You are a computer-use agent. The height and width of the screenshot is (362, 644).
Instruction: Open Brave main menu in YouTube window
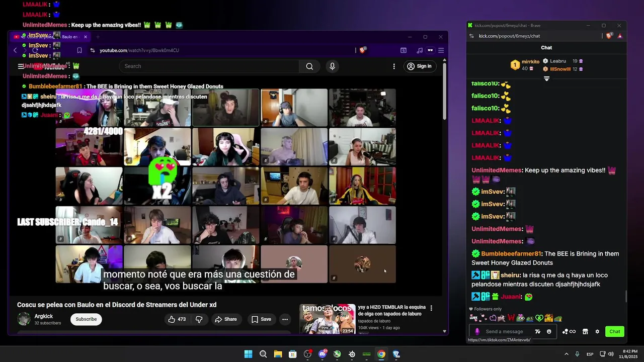click(x=441, y=50)
